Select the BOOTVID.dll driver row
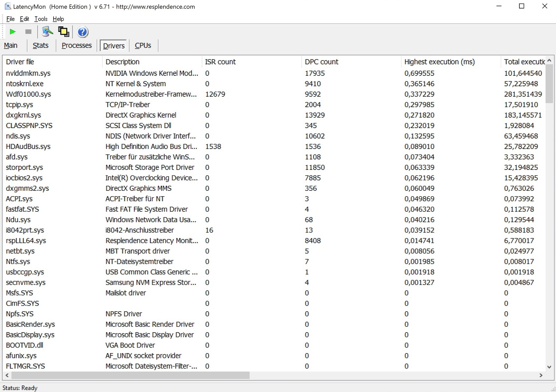This screenshot has height=392, width=556. [x=274, y=345]
